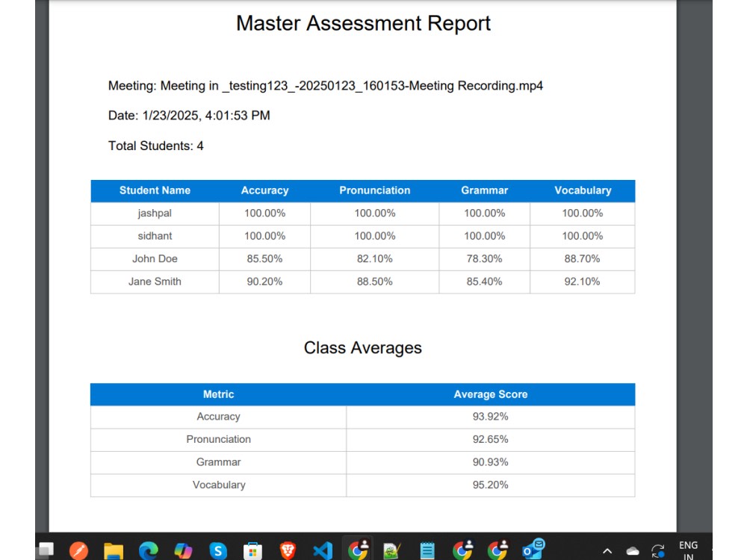
Task: Click the 92.65% average score
Action: (490, 440)
